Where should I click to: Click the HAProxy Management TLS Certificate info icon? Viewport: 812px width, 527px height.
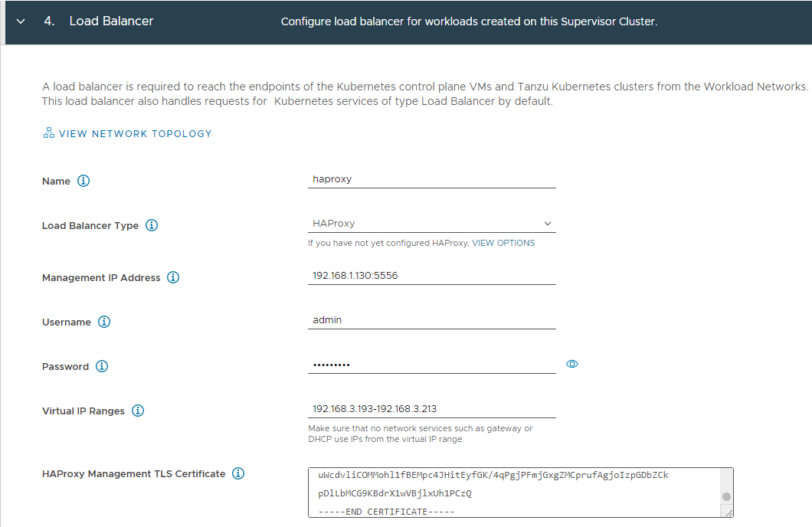pyautogui.click(x=237, y=473)
